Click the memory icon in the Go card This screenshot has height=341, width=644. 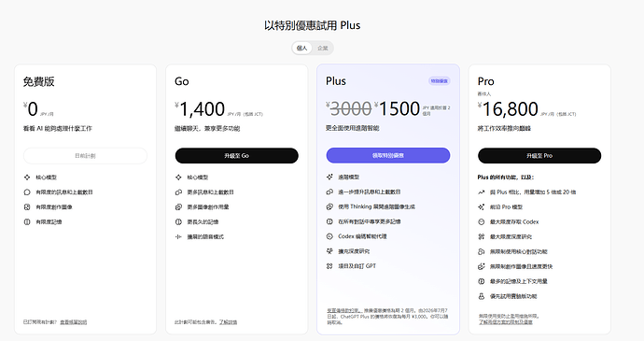[178, 221]
